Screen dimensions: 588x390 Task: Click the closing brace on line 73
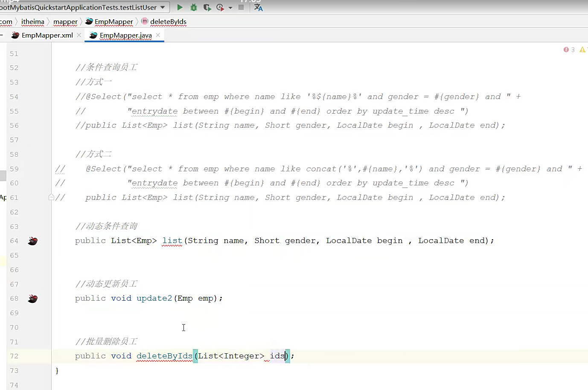[x=57, y=370]
